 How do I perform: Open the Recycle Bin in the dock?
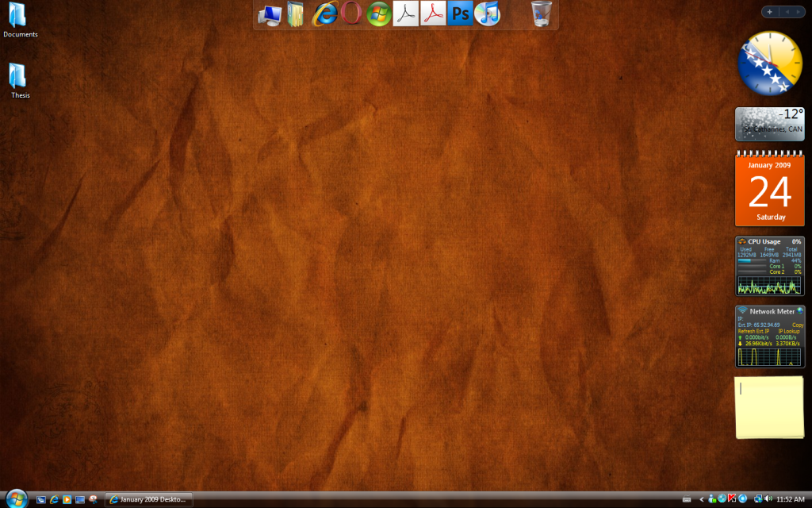(541, 13)
